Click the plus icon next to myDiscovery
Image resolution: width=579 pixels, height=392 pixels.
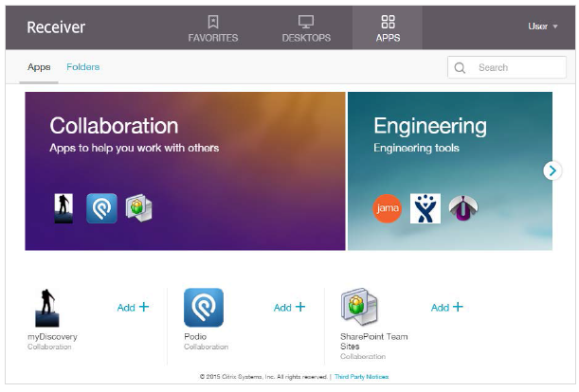pos(144,307)
